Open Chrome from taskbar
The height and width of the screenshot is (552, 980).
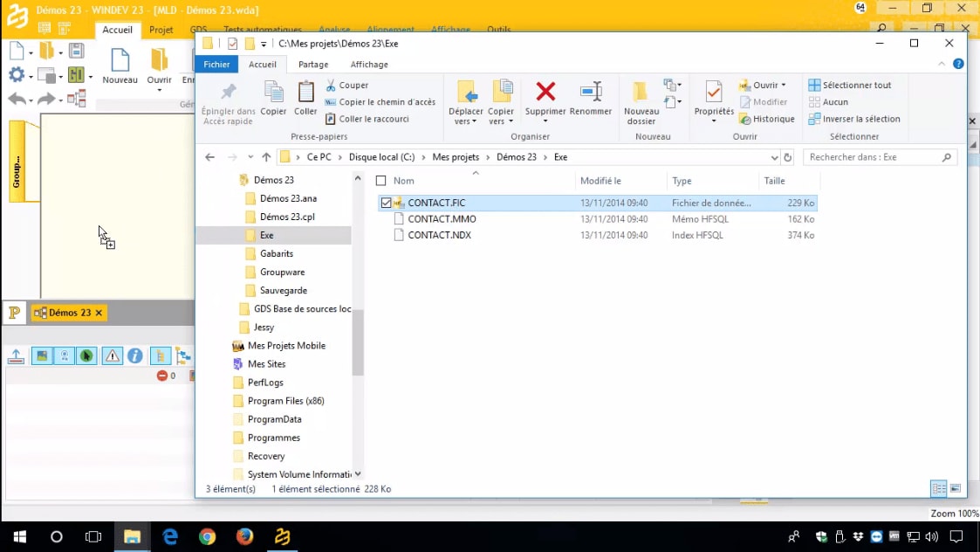pyautogui.click(x=208, y=537)
